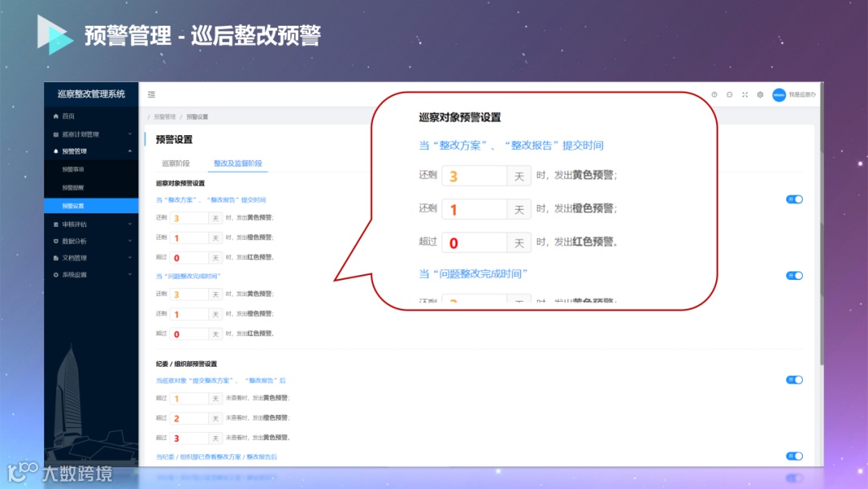The image size is (868, 489).
Task: Toggle the switch for 问题整改完成时间 warning
Action: tap(794, 276)
